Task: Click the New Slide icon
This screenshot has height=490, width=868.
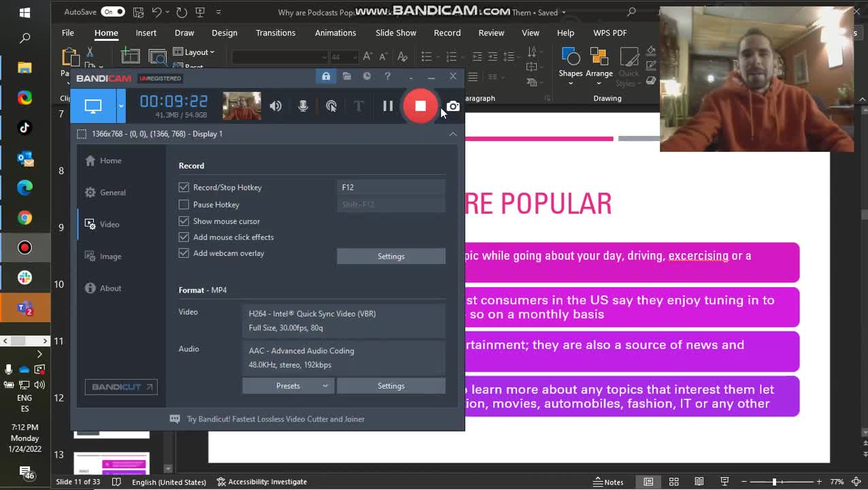Action: click(x=131, y=57)
